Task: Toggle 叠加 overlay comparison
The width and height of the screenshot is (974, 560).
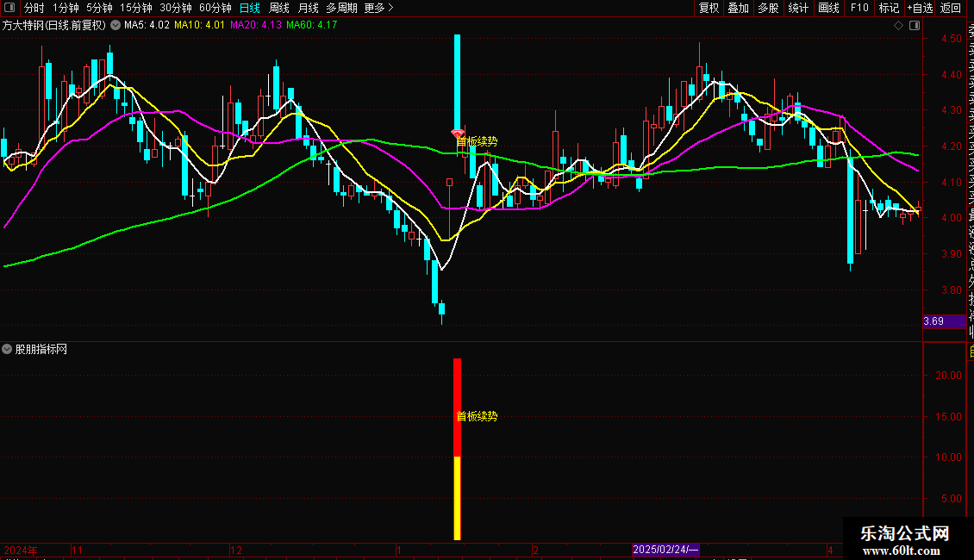Action: click(x=739, y=8)
